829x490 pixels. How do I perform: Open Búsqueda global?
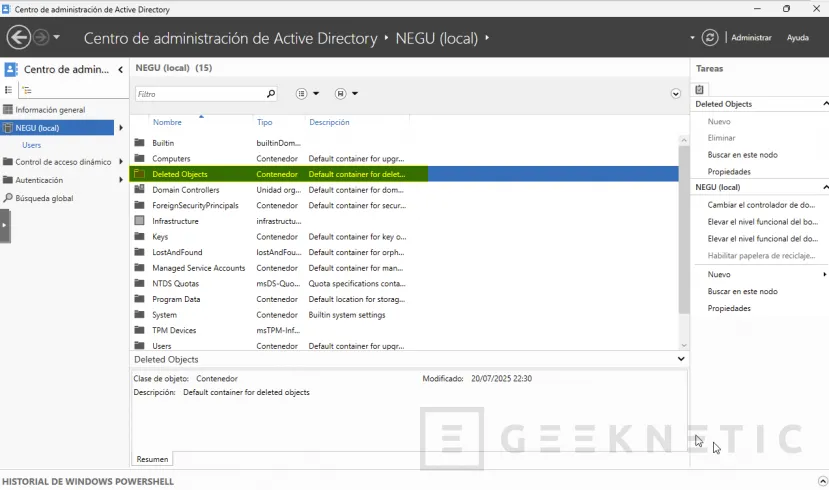[x=44, y=198]
